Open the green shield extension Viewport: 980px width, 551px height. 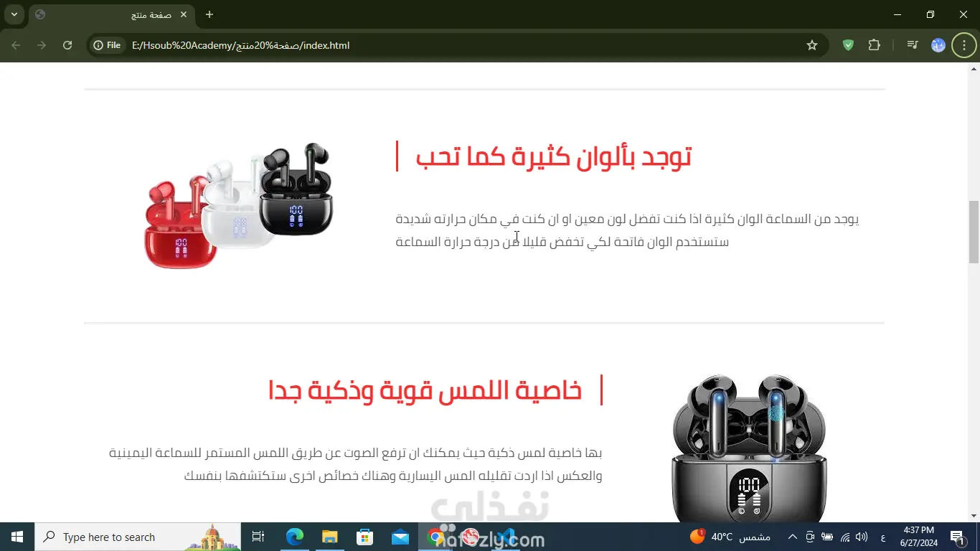(x=848, y=45)
